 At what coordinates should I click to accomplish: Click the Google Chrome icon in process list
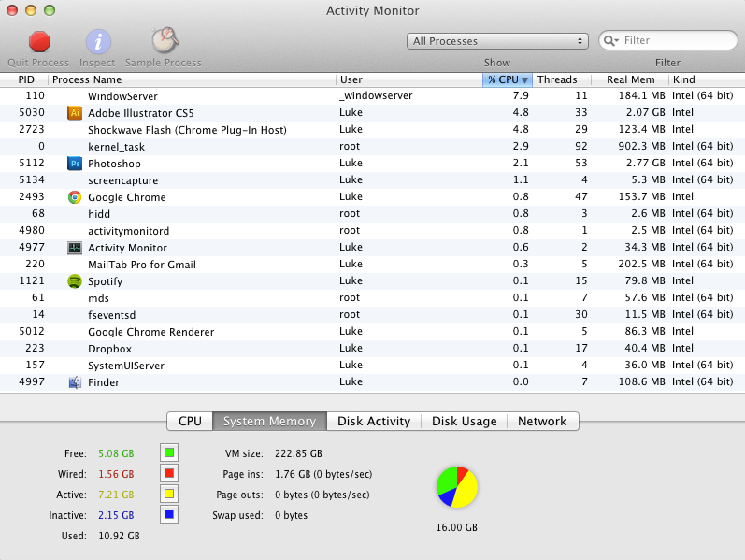(x=75, y=197)
